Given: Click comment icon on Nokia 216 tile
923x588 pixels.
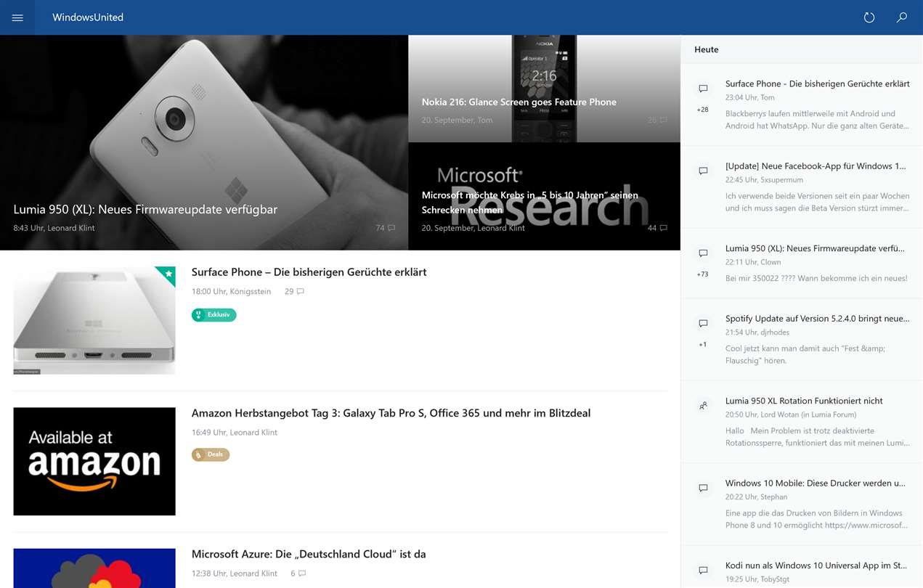Looking at the screenshot, I should click(x=663, y=121).
